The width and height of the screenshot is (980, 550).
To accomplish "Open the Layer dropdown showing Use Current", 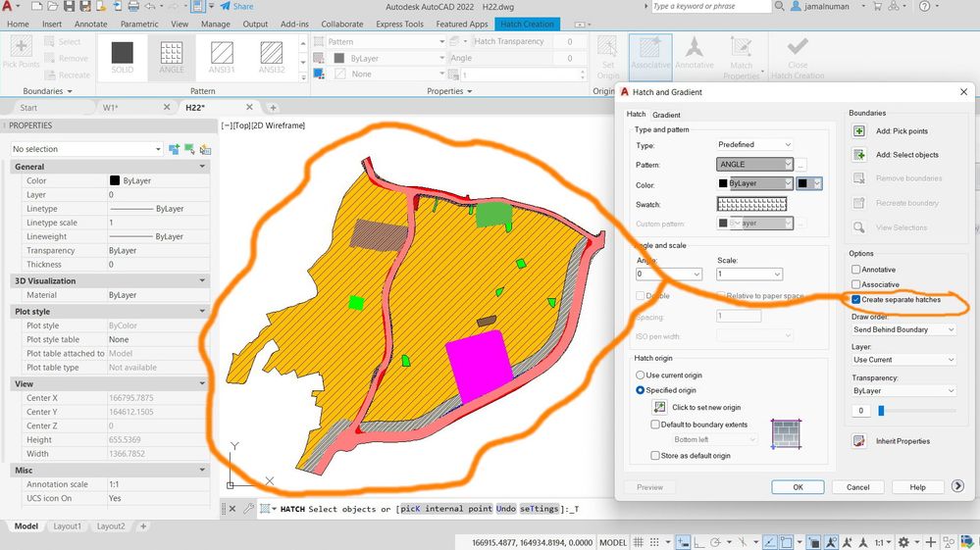I will (903, 360).
